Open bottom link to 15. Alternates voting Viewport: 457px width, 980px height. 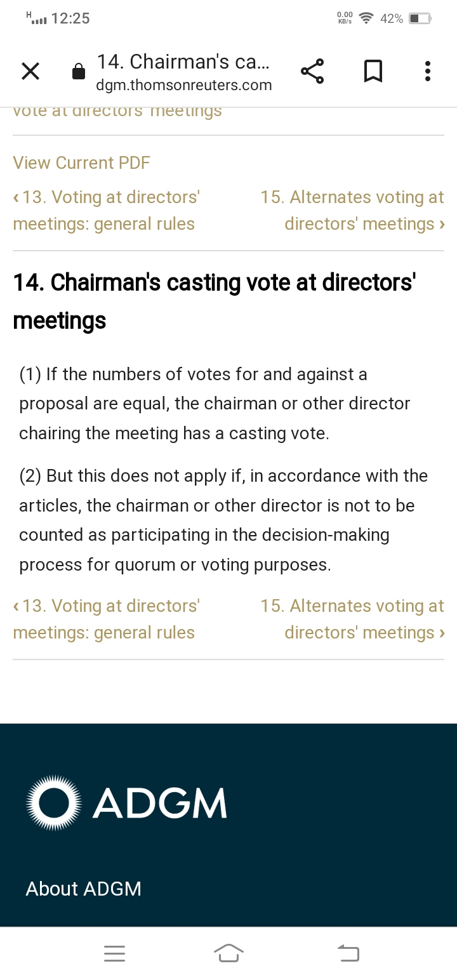(352, 619)
